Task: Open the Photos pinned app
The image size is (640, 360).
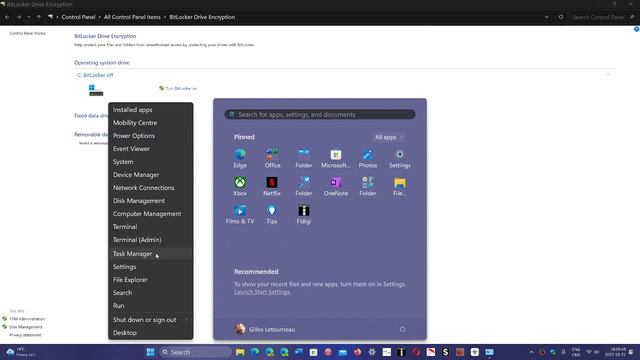Action: 368,158
